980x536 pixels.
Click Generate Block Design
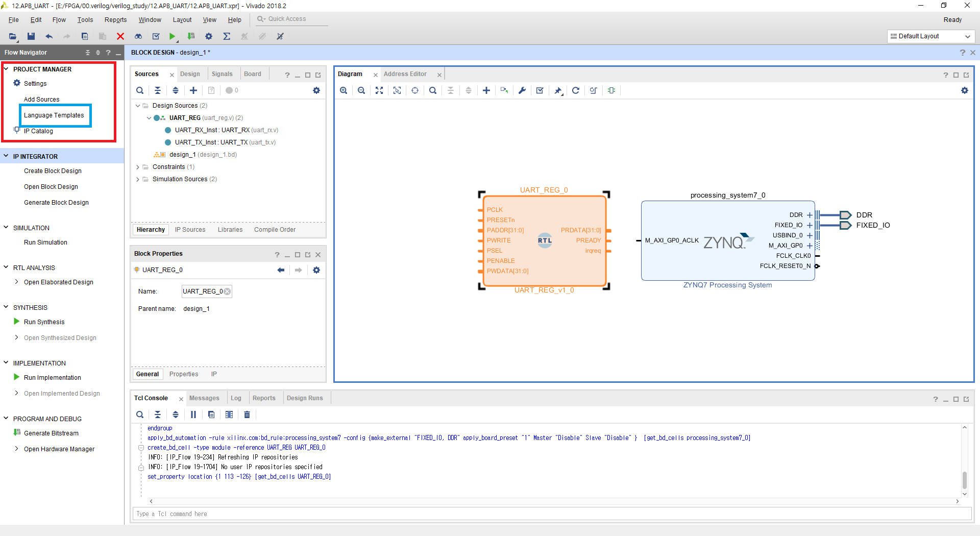tap(56, 203)
